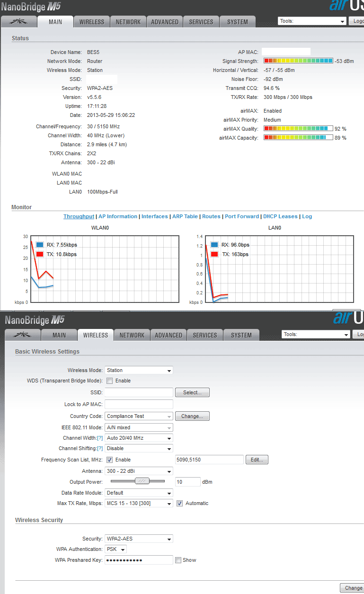This screenshot has width=364, height=594.
Task: Click the Output Power slider handle
Action: (142, 481)
